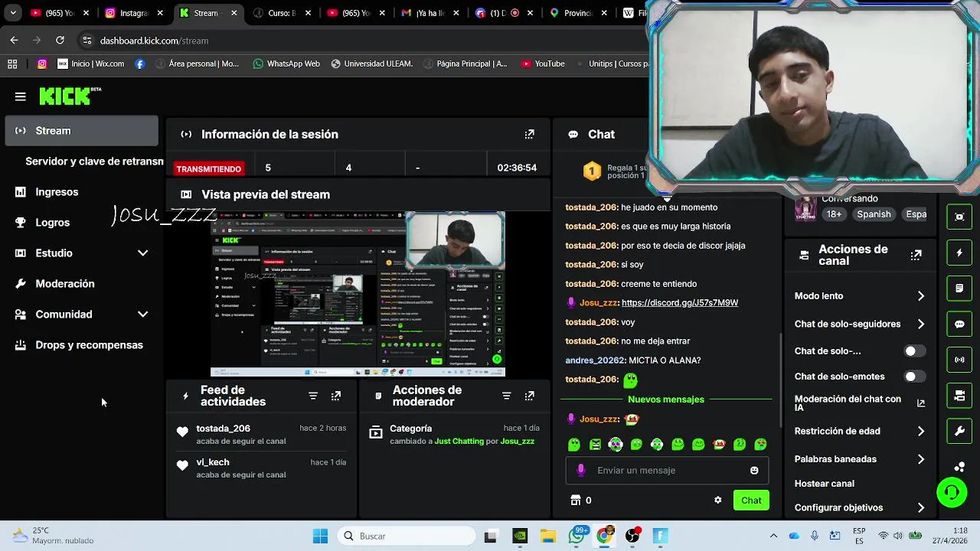
Task: Open the chat shop icon
Action: (576, 500)
